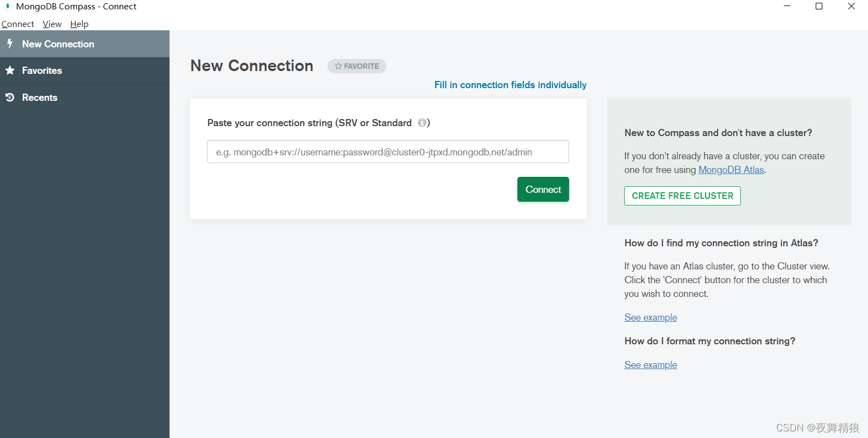This screenshot has height=438, width=868.
Task: Click the MongoDB leaf icon in title bar
Action: click(8, 6)
